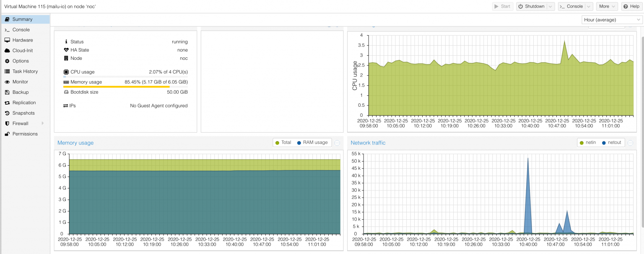The width and height of the screenshot is (644, 254).
Task: Expand the Firewall submenu chevron
Action: point(43,123)
